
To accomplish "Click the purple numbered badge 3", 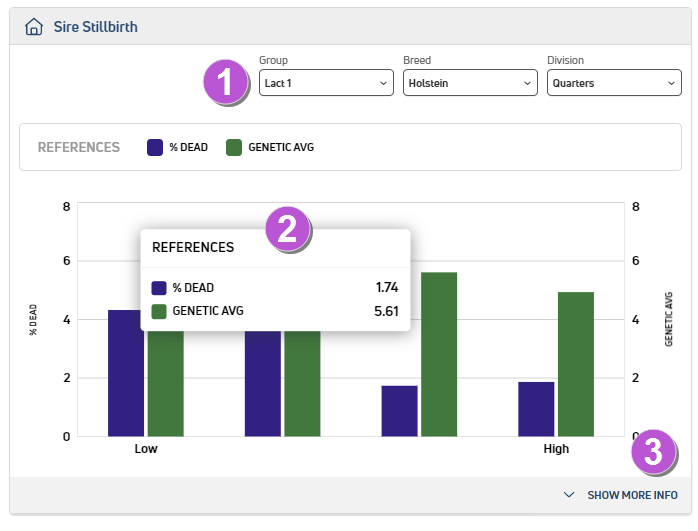I will tap(653, 452).
